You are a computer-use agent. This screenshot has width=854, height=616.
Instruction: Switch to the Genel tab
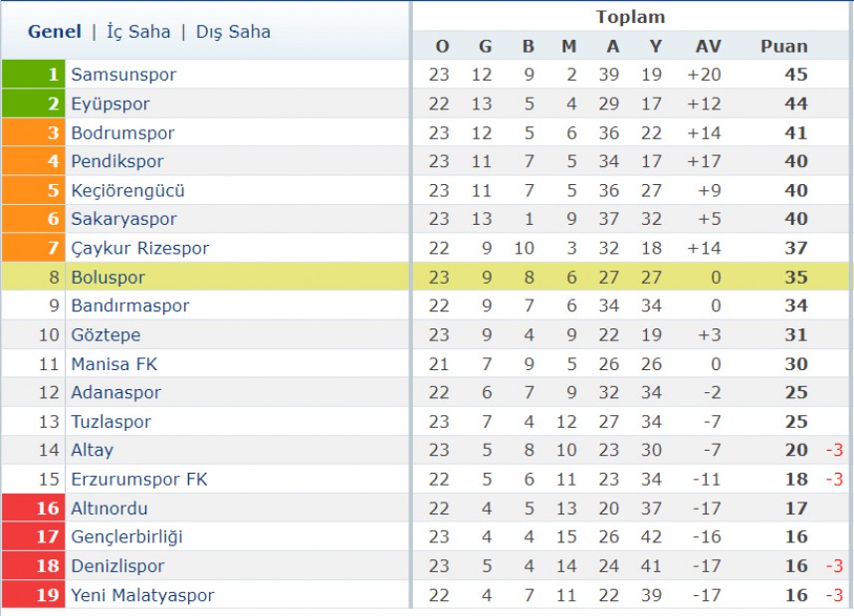coord(55,32)
